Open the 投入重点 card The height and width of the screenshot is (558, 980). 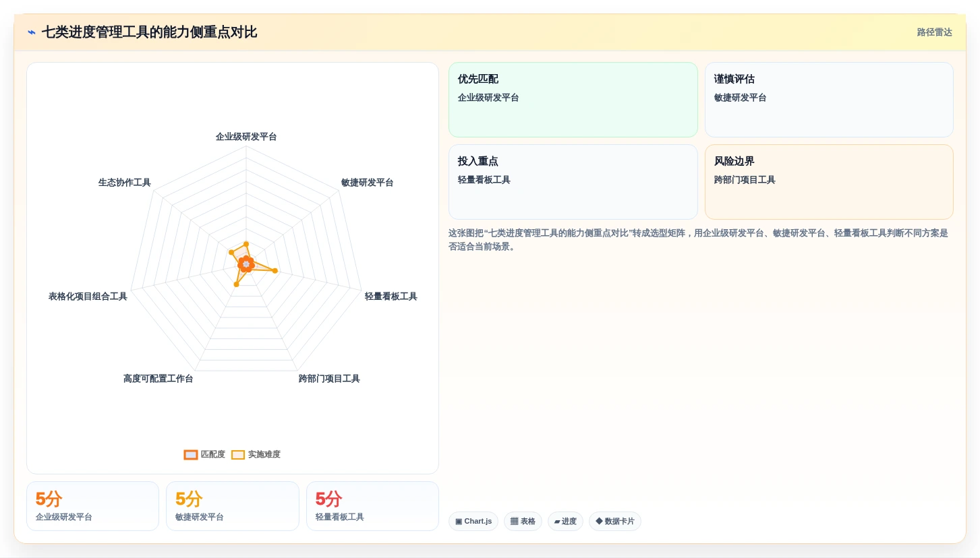tap(573, 182)
